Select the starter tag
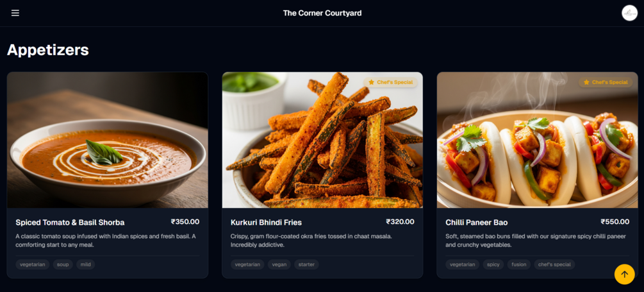Viewport: 644px width, 292px height. [306, 264]
